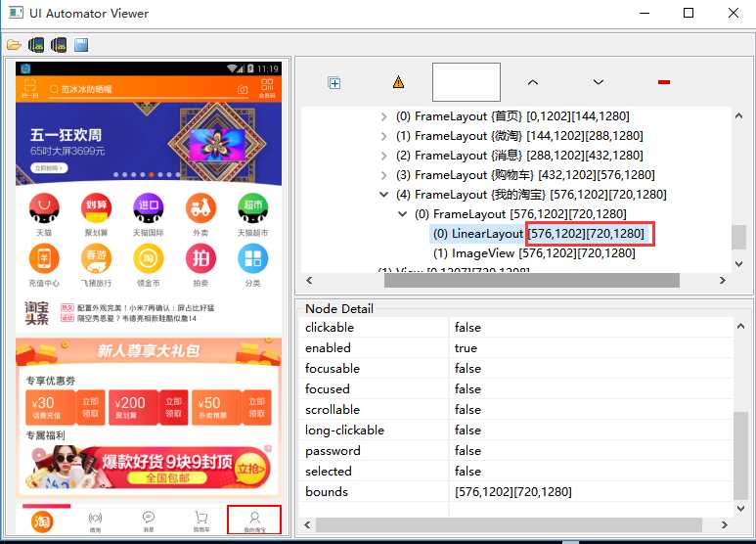Image resolution: width=756 pixels, height=544 pixels.
Task: Click 我的淘宝 profile bottom tab in the screenshot
Action: click(254, 521)
